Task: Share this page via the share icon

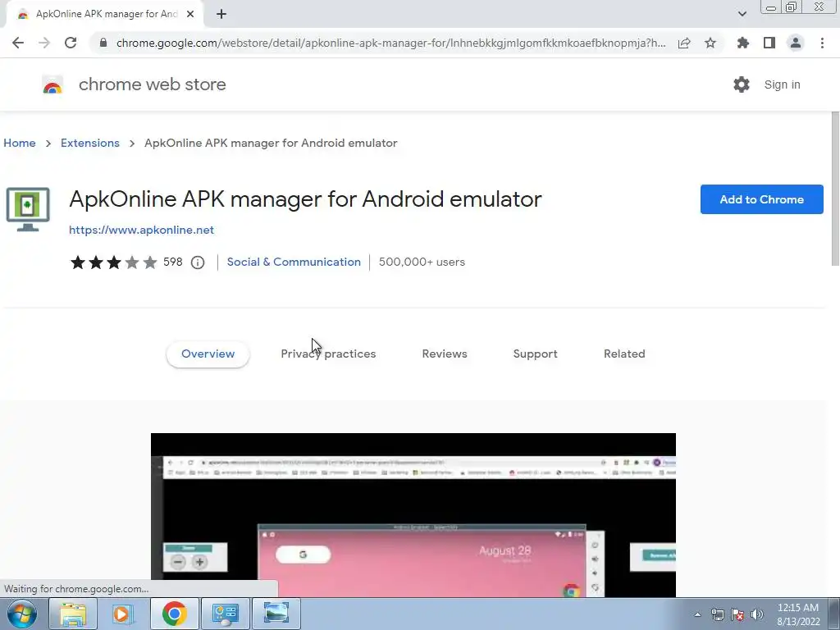Action: [x=684, y=43]
